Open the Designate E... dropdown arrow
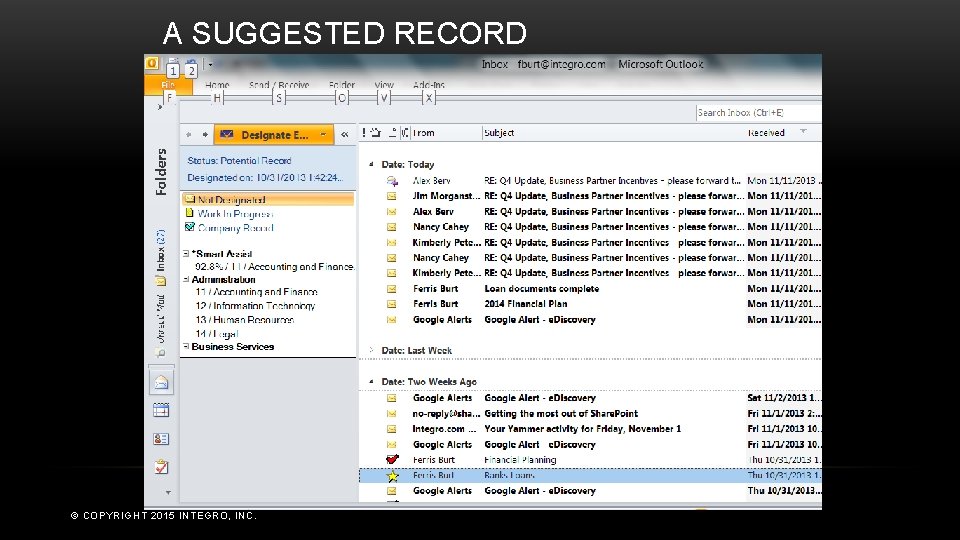Image resolution: width=960 pixels, height=540 pixels. (x=323, y=135)
